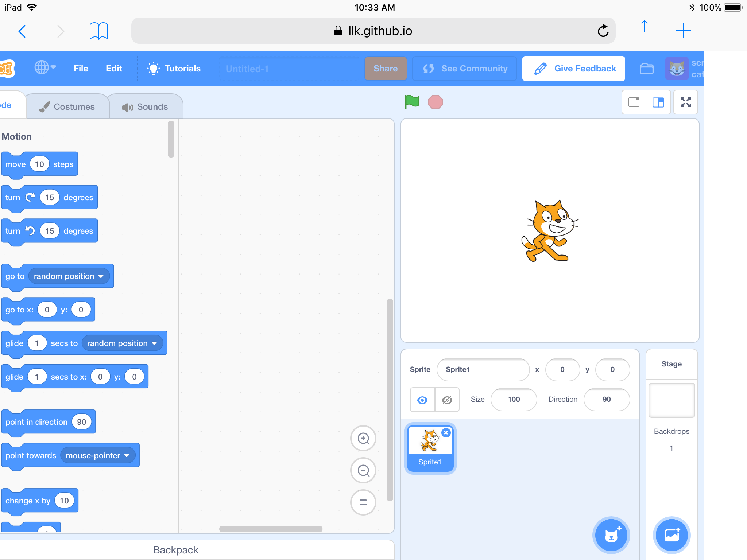Click the change x by value 10
Viewport: 747px width, 560px height.
tap(64, 501)
